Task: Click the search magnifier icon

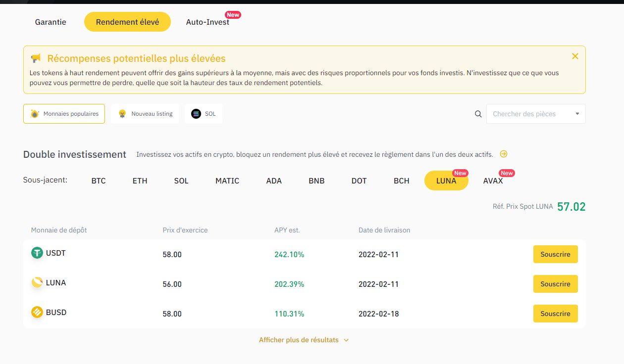Action: click(x=478, y=114)
